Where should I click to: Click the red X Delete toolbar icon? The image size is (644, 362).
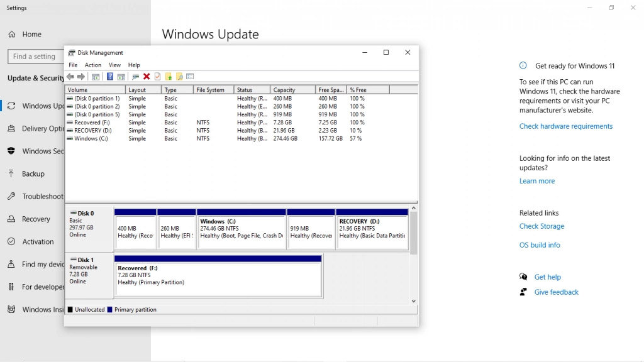(x=146, y=77)
